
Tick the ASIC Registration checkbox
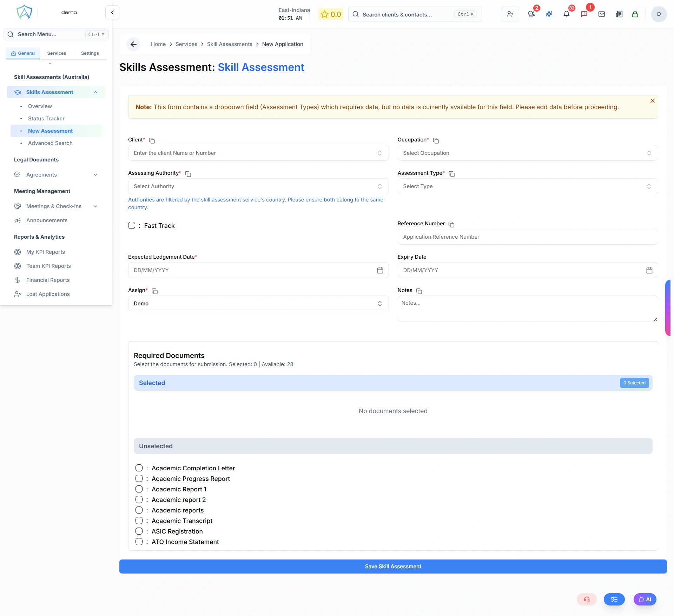click(139, 531)
